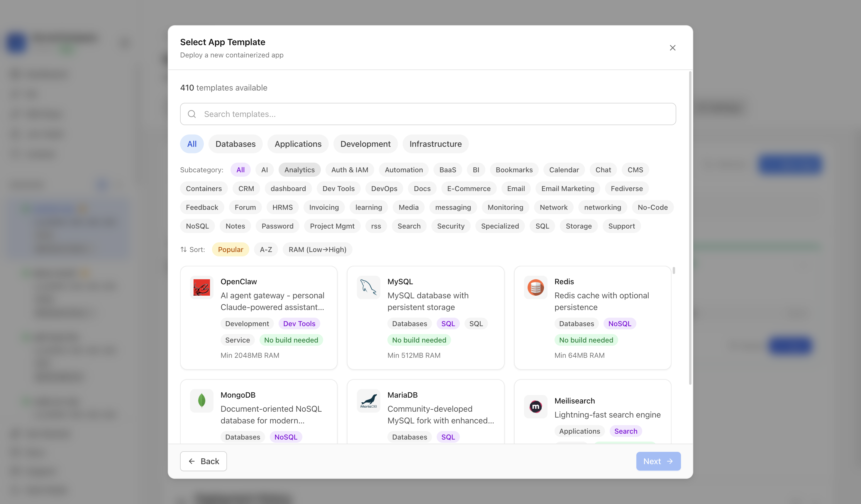Filter by Analytics subcategory
Screen dimensions: 861x504
pyautogui.click(x=299, y=170)
